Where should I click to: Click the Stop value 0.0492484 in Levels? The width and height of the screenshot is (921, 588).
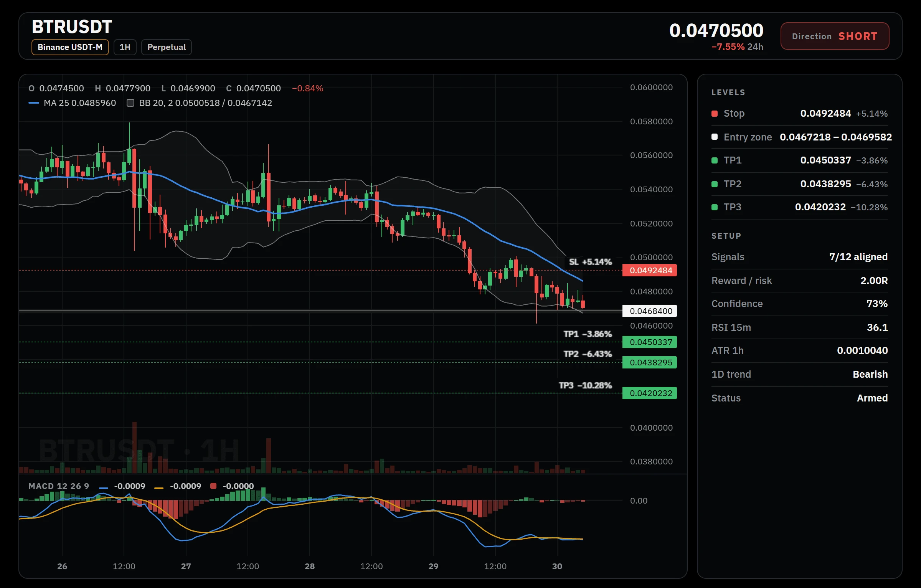pyautogui.click(x=825, y=113)
